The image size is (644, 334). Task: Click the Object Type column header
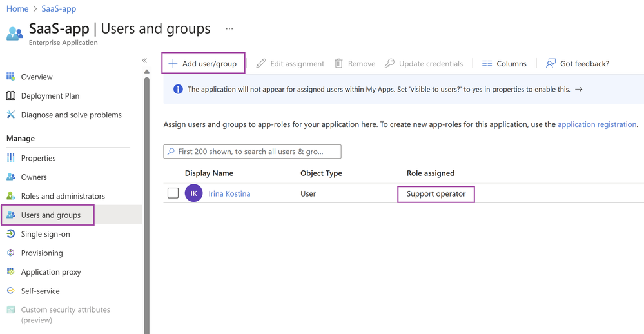[x=321, y=173]
